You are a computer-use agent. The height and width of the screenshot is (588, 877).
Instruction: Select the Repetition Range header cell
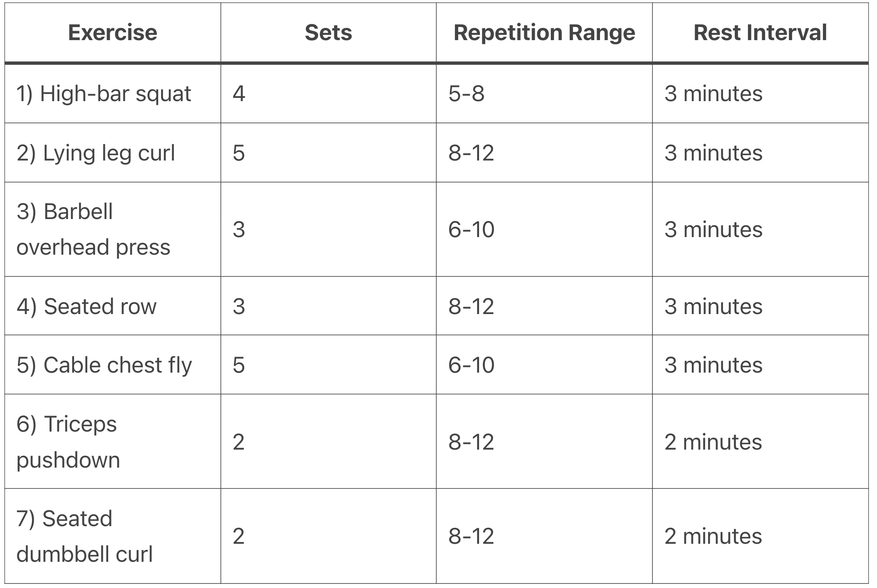544,33
